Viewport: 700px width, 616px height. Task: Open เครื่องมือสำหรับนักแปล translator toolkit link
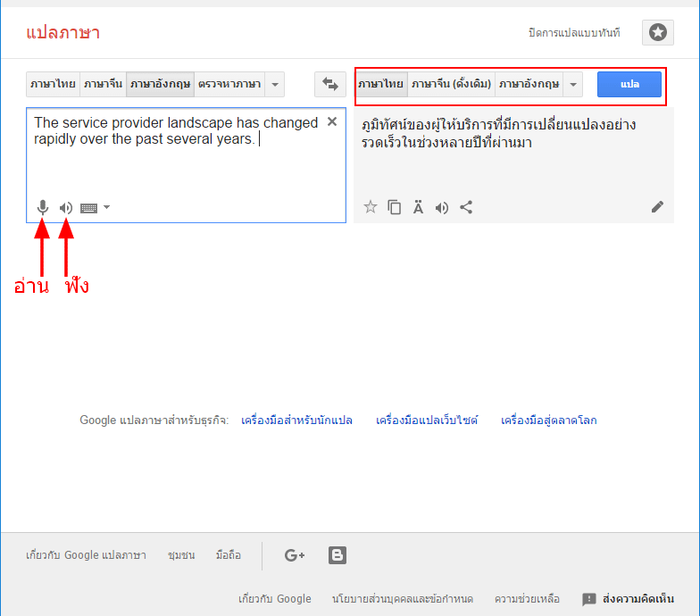click(296, 420)
